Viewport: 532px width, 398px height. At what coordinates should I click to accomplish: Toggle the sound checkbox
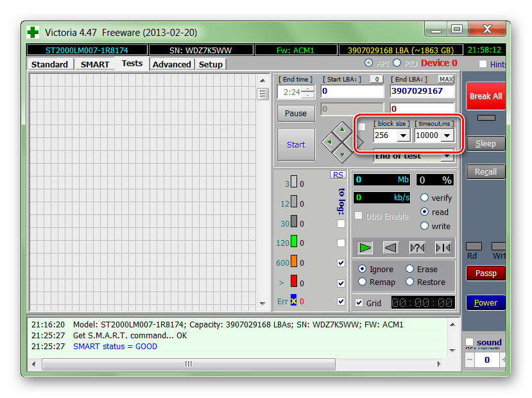(x=470, y=342)
